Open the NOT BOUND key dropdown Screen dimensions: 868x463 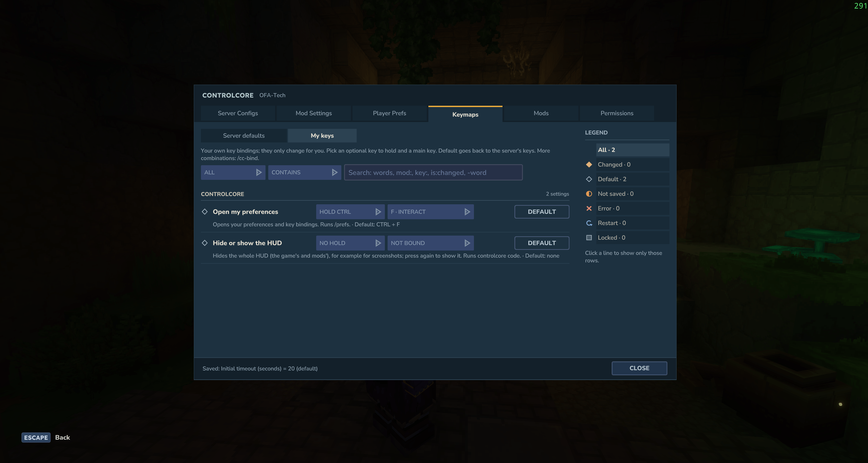[430, 243]
